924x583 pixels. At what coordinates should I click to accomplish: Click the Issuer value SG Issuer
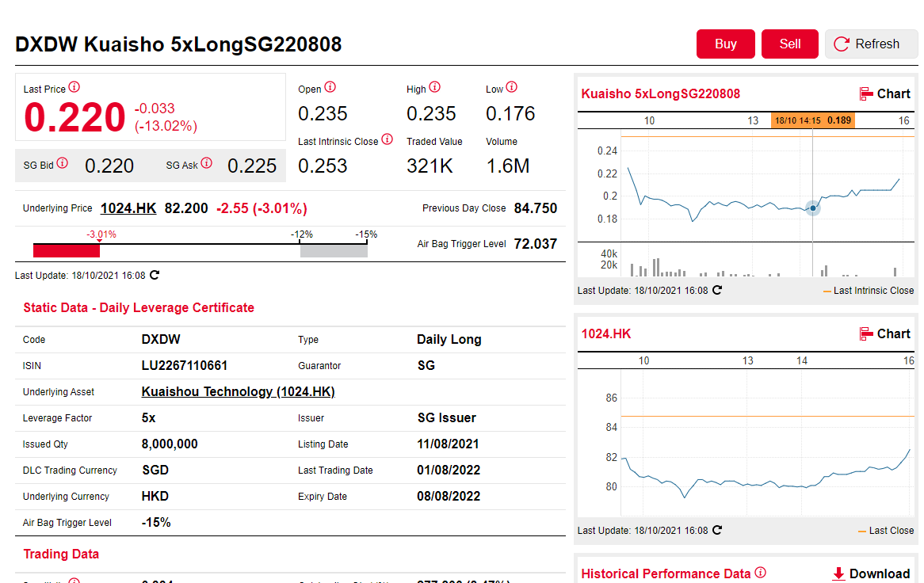click(447, 418)
